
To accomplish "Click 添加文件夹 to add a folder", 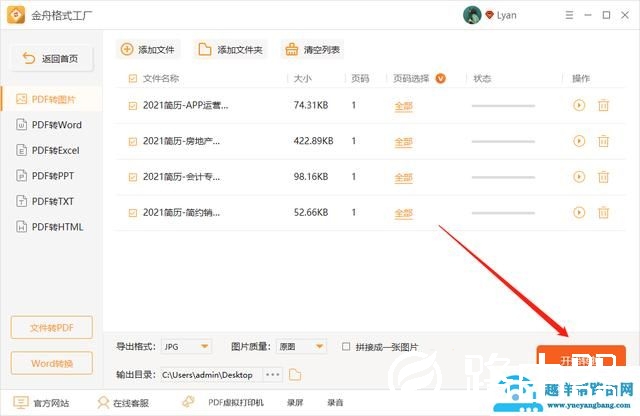I will click(230, 50).
